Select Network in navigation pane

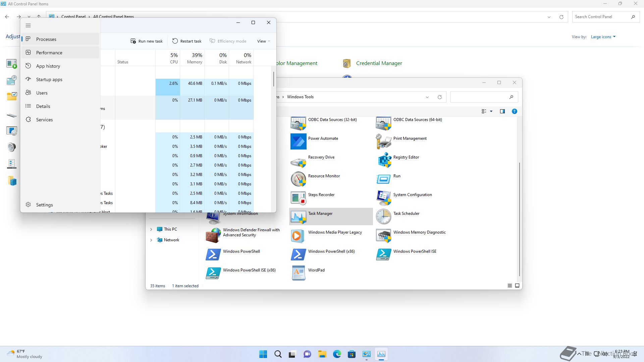point(168,240)
